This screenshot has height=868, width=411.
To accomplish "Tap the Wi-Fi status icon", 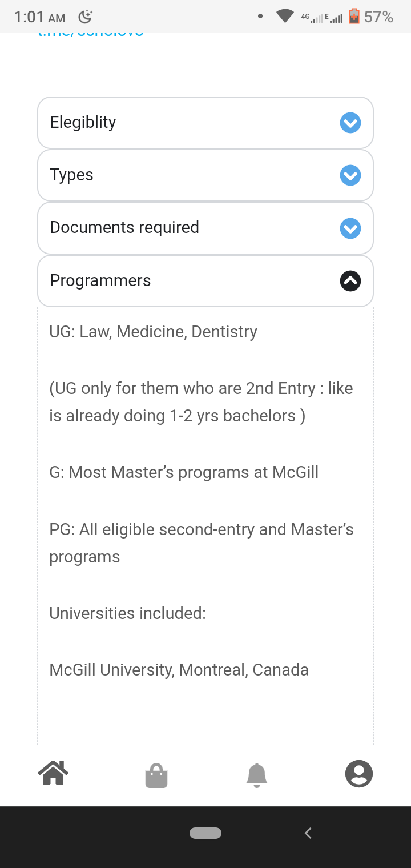I will 284,17.
